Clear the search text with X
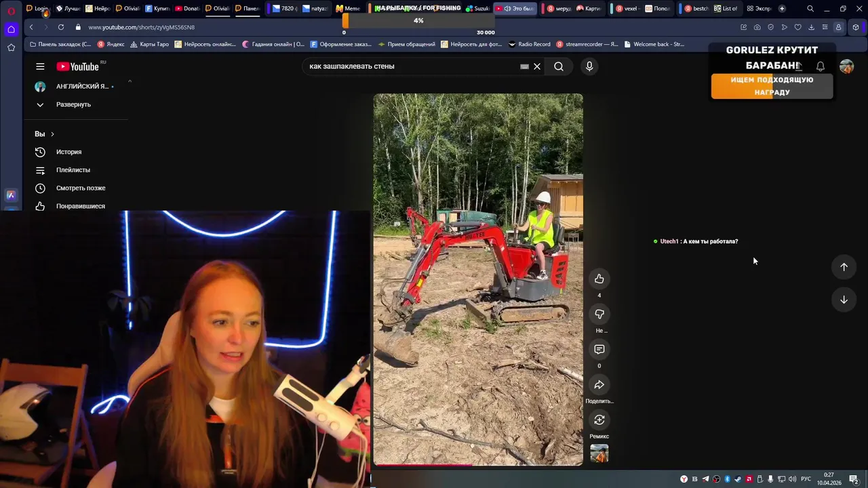868x488 pixels. pos(537,66)
